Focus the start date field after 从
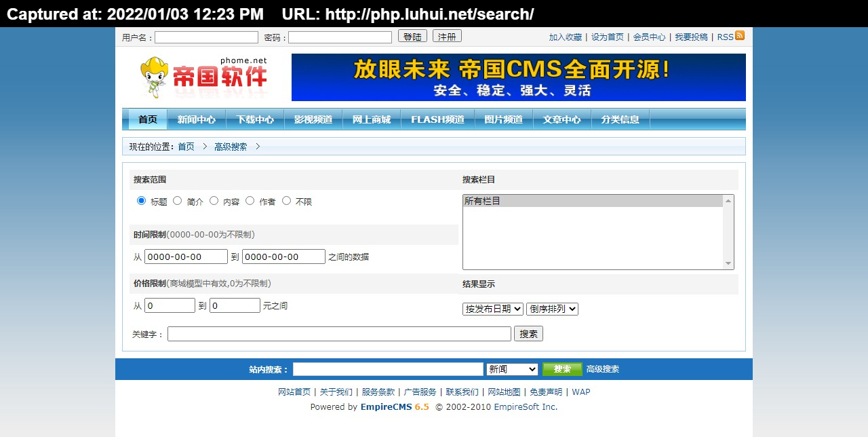This screenshot has width=868, height=437. [x=186, y=256]
